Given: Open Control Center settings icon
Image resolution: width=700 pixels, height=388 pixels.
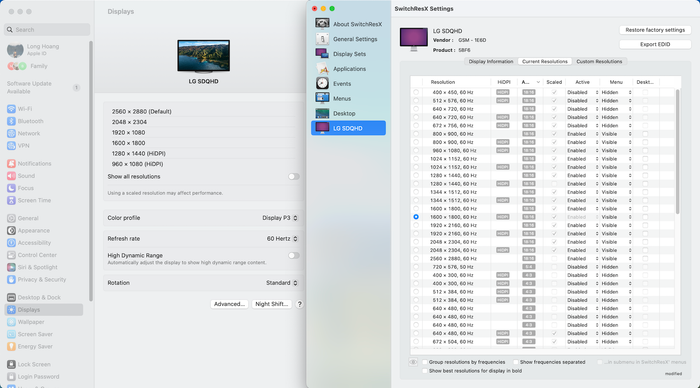Looking at the screenshot, I should (x=11, y=255).
